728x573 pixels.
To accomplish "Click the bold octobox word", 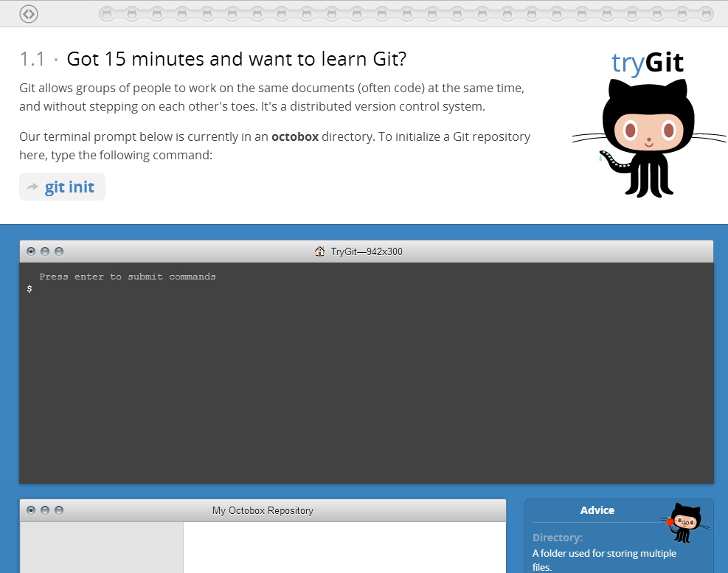I will [x=295, y=136].
